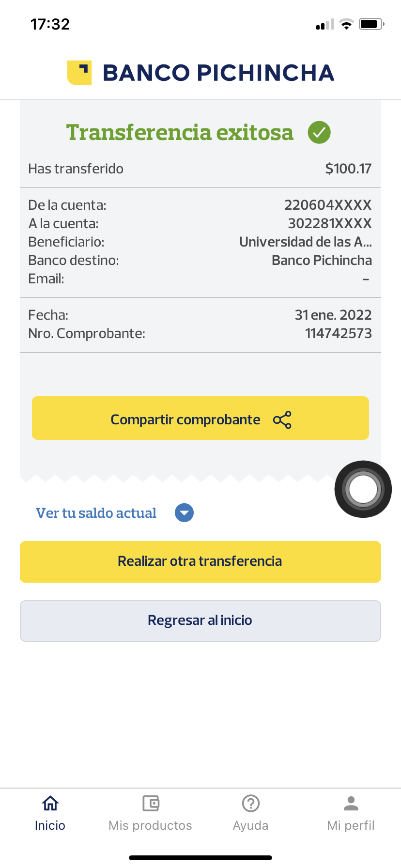The image size is (401, 868).
Task: Tap the Ayuda question mark icon
Action: pos(250,804)
